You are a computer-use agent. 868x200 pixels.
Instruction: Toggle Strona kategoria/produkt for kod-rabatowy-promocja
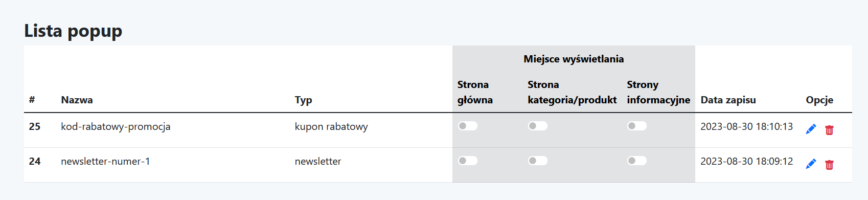click(538, 126)
